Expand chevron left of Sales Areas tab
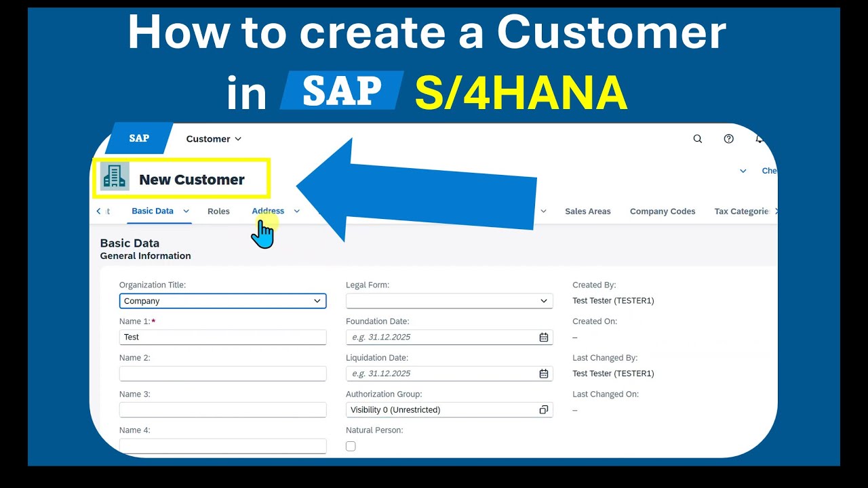Viewport: 868px width, 488px height. 544,211
